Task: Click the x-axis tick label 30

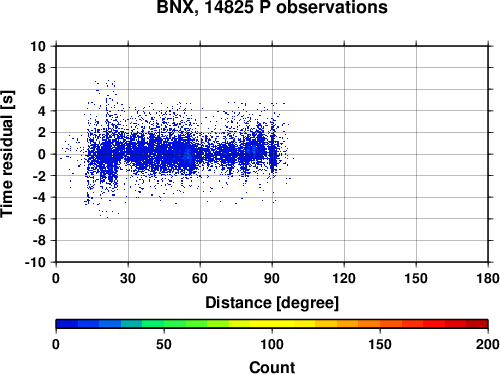Action: pos(128,278)
